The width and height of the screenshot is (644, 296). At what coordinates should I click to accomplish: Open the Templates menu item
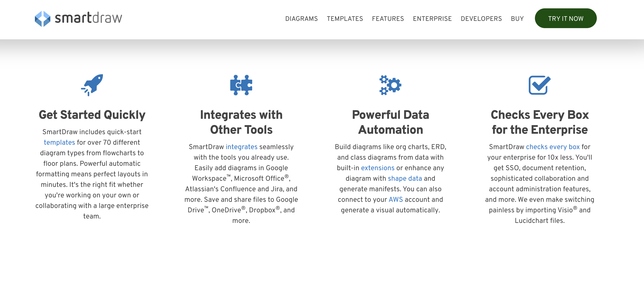[x=345, y=19]
